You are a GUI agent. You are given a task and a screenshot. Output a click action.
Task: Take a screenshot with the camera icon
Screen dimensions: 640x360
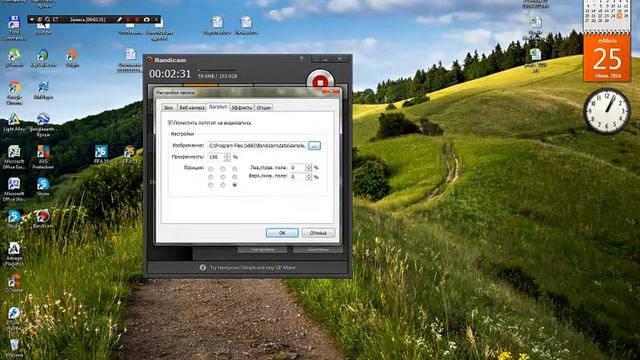(147, 20)
